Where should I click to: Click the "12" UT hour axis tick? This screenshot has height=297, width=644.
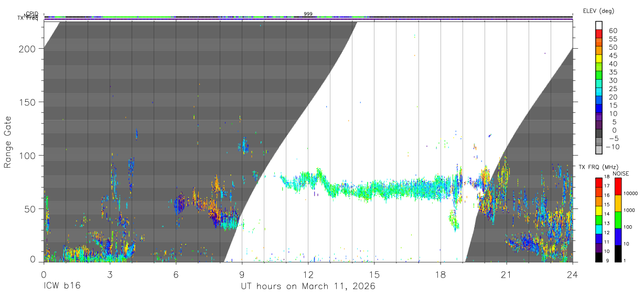(x=308, y=274)
